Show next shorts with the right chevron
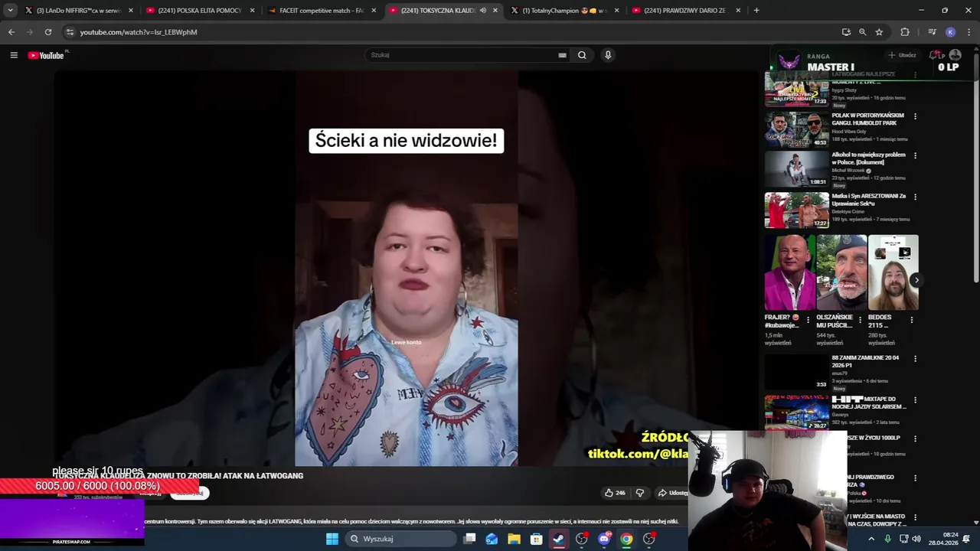The image size is (980, 551). [x=916, y=280]
